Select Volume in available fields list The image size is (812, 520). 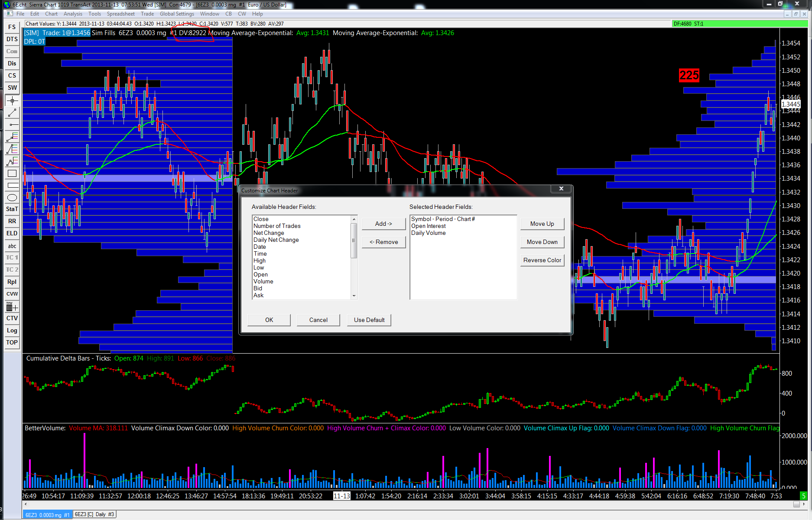(302, 281)
